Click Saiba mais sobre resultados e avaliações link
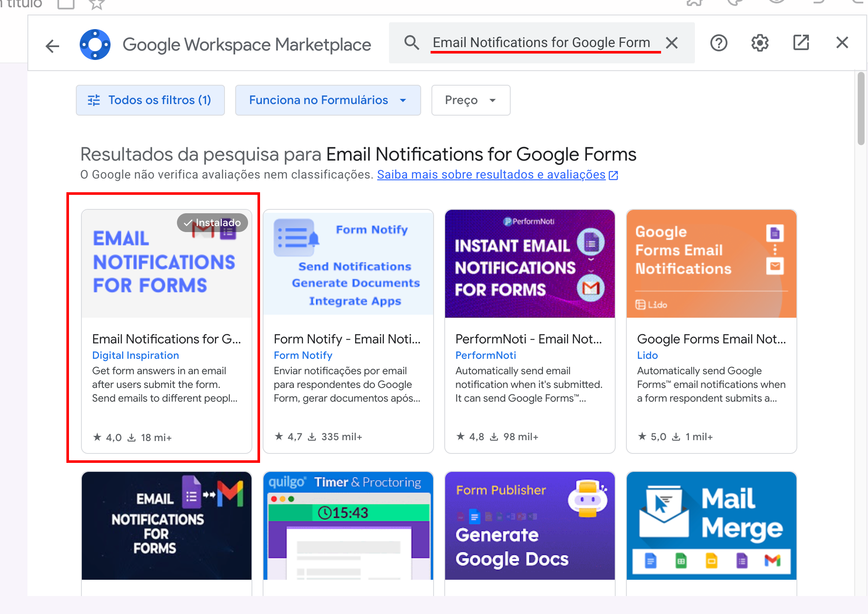This screenshot has width=868, height=614. pos(491,175)
